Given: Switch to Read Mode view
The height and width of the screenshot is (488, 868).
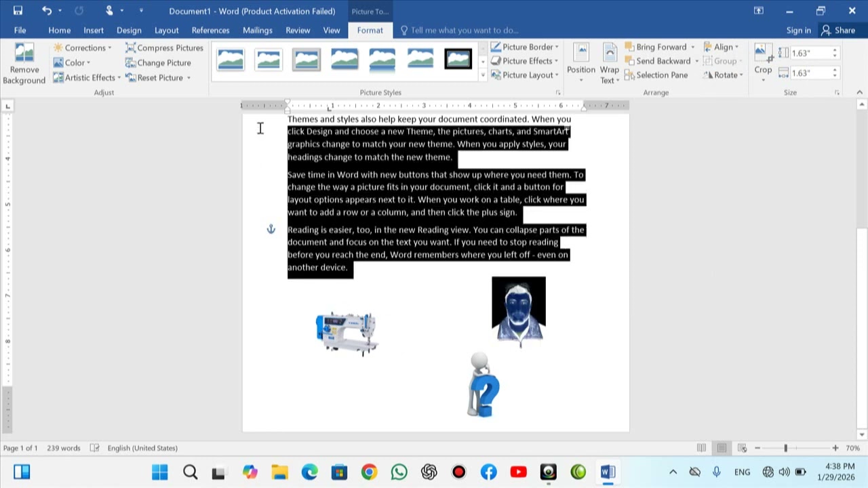Looking at the screenshot, I should [701, 448].
